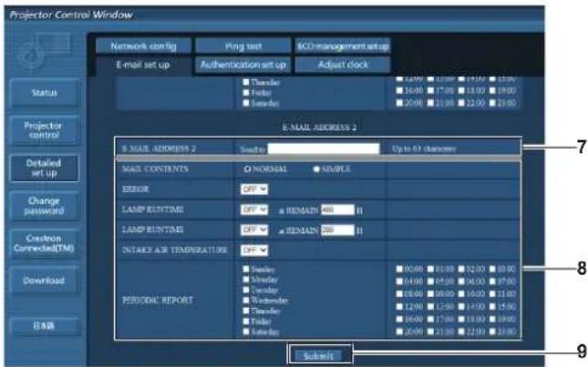Check Wednesday in E-mail address 2 periodic report

[246, 300]
